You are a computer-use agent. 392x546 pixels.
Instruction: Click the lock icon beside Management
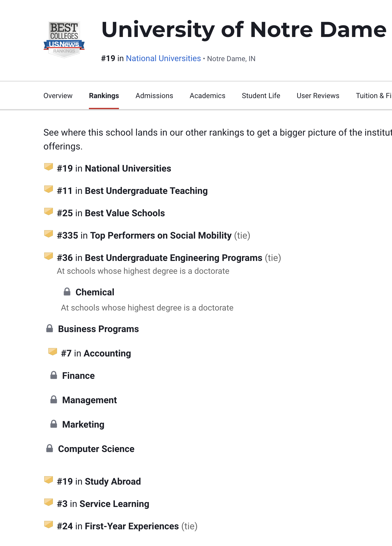pos(54,400)
